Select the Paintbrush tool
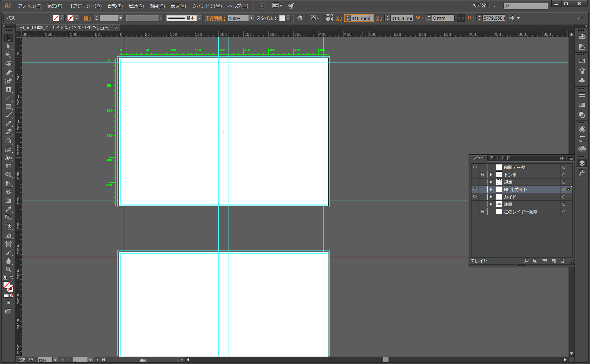This screenshot has height=364, width=590. [x=8, y=115]
